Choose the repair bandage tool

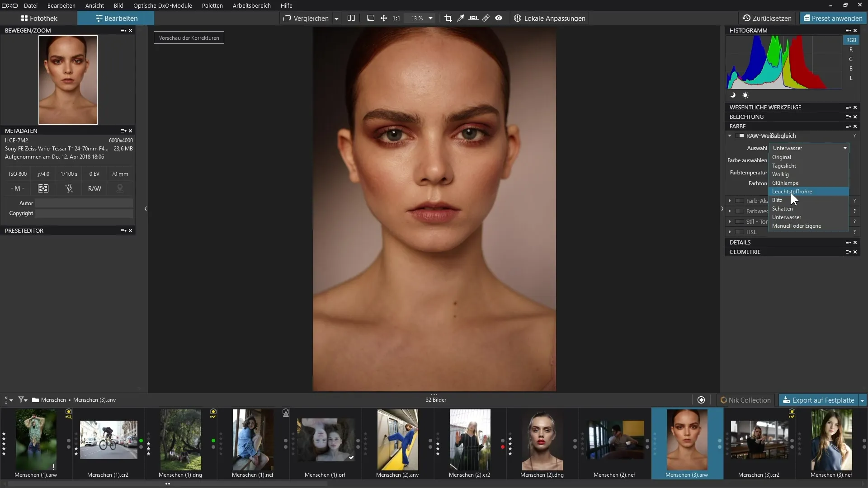486,18
